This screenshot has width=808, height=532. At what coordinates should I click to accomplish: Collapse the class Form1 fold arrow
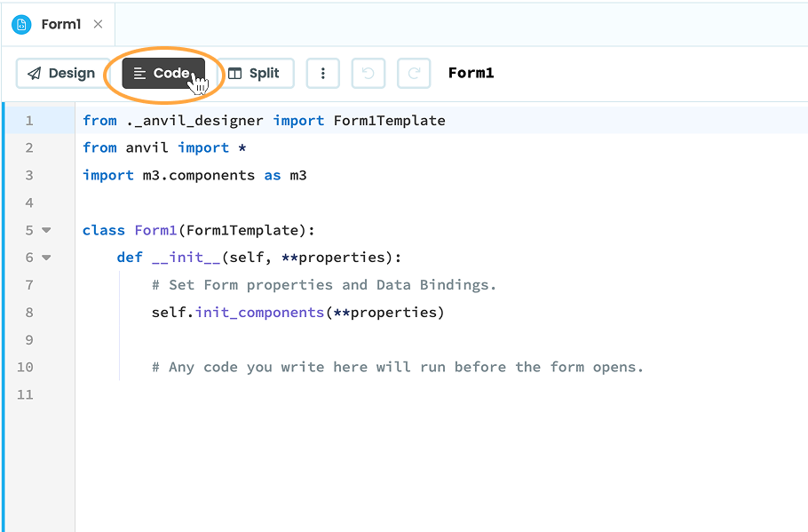pos(46,230)
